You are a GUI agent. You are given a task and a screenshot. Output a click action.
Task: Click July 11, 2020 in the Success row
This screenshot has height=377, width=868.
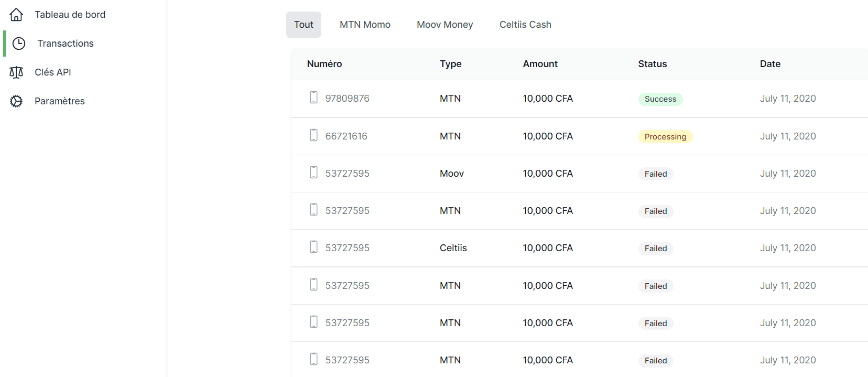[x=788, y=99]
